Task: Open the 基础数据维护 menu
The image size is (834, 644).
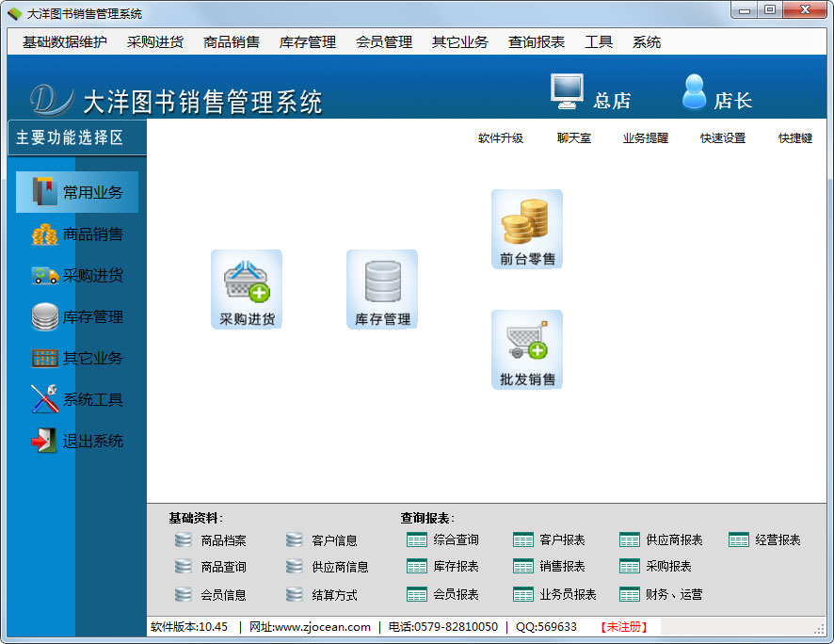Action: 65,42
